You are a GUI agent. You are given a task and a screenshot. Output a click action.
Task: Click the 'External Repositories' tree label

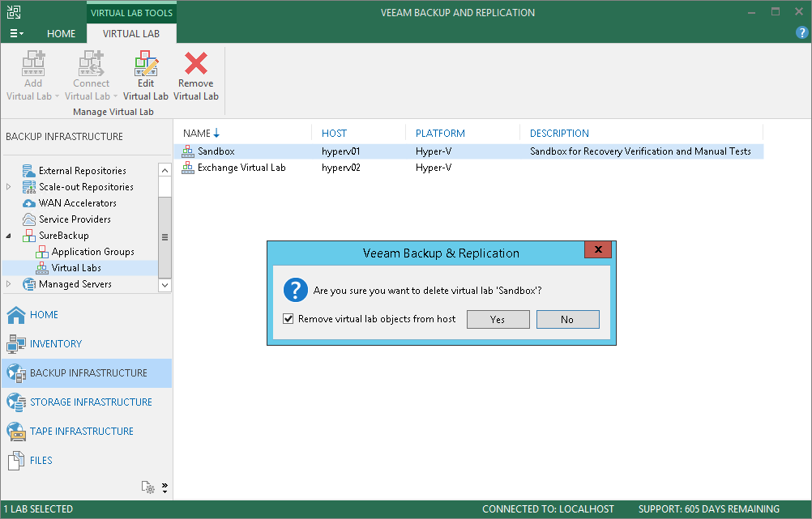click(83, 171)
